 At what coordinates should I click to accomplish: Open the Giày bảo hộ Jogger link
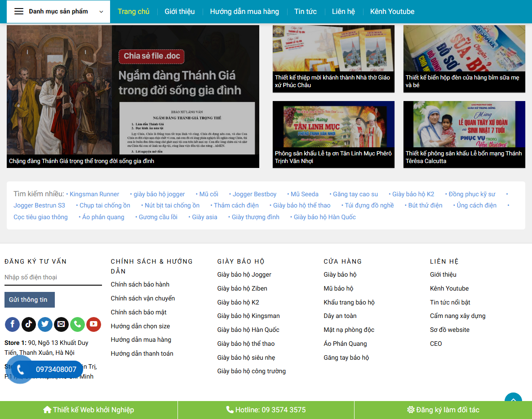244,274
